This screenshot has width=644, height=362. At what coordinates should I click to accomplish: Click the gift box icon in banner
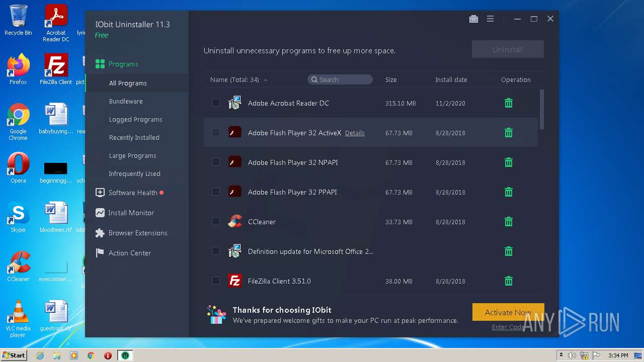coord(216,315)
